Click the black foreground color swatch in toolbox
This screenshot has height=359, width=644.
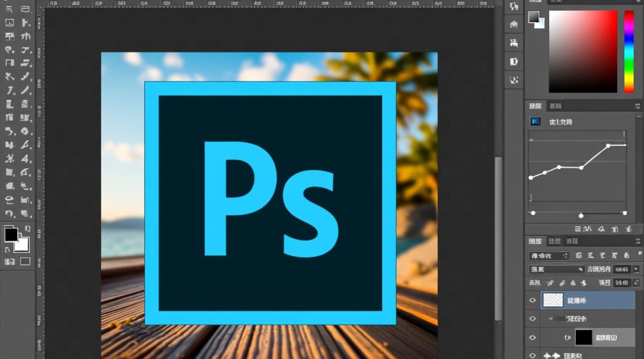pos(11,235)
